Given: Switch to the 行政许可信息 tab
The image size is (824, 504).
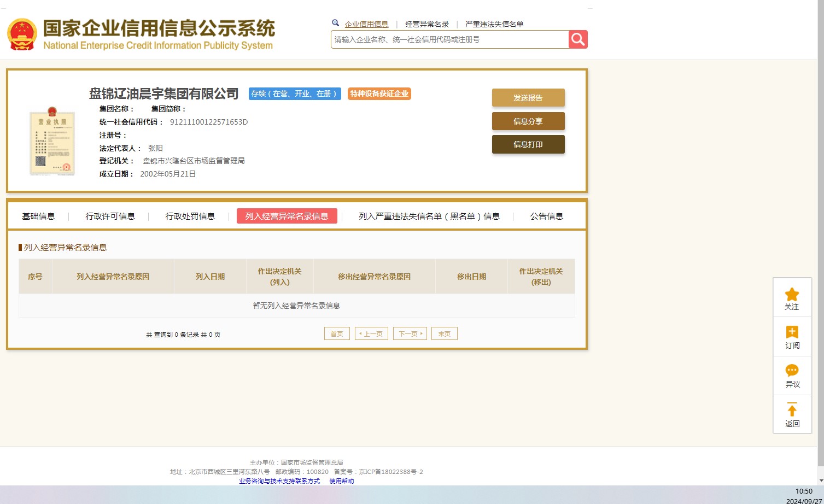Looking at the screenshot, I should (110, 216).
